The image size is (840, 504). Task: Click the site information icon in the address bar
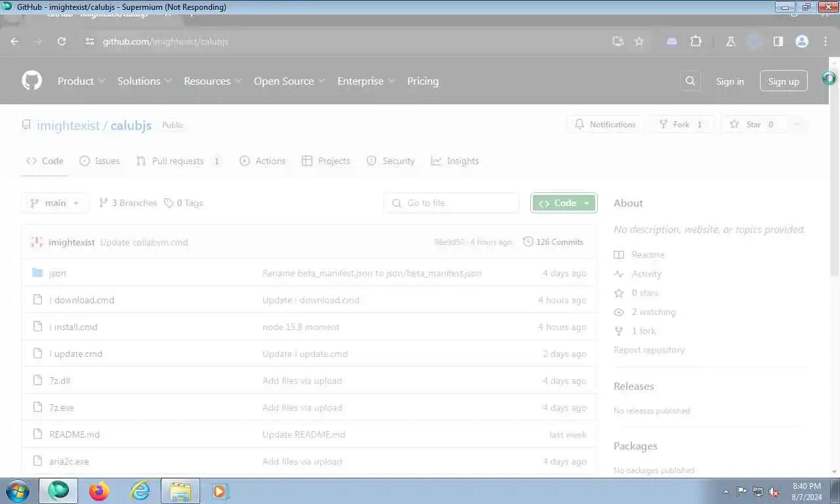(91, 41)
